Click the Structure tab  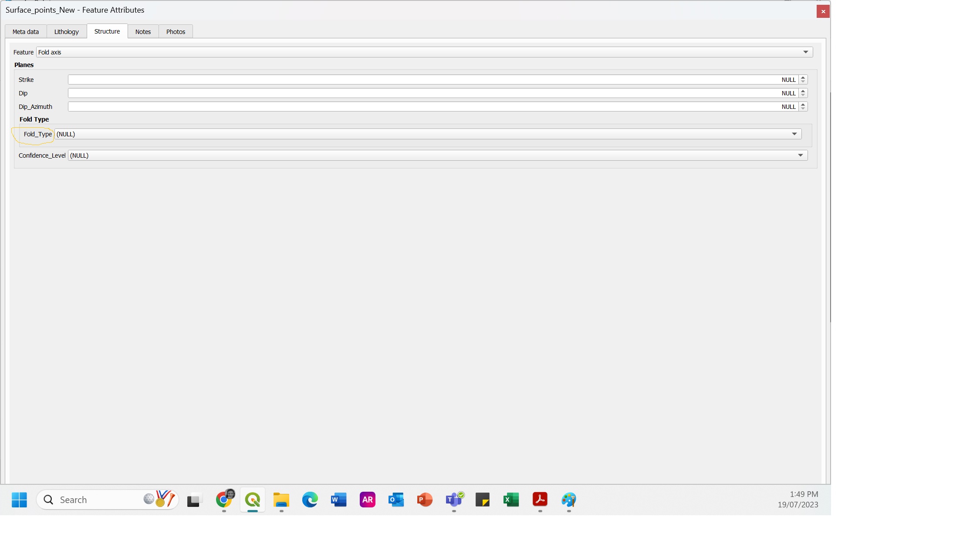[106, 31]
